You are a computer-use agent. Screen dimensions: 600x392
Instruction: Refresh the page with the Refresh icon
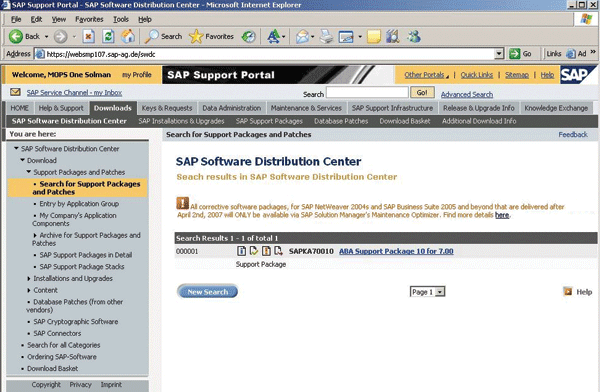(108, 37)
